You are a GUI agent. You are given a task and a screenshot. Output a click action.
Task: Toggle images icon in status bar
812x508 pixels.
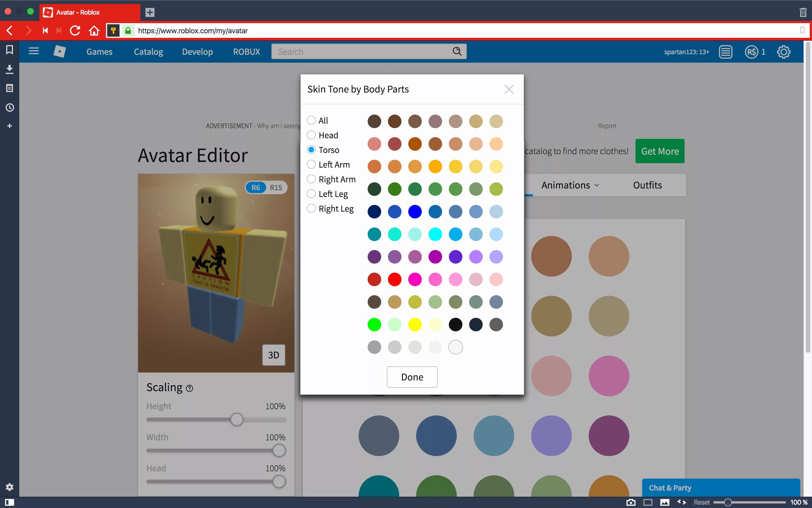coord(665,502)
